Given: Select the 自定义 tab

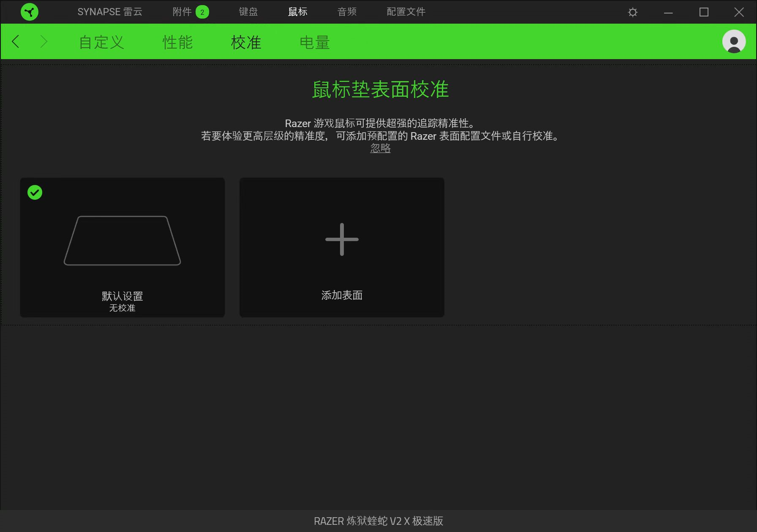Looking at the screenshot, I should [x=101, y=41].
